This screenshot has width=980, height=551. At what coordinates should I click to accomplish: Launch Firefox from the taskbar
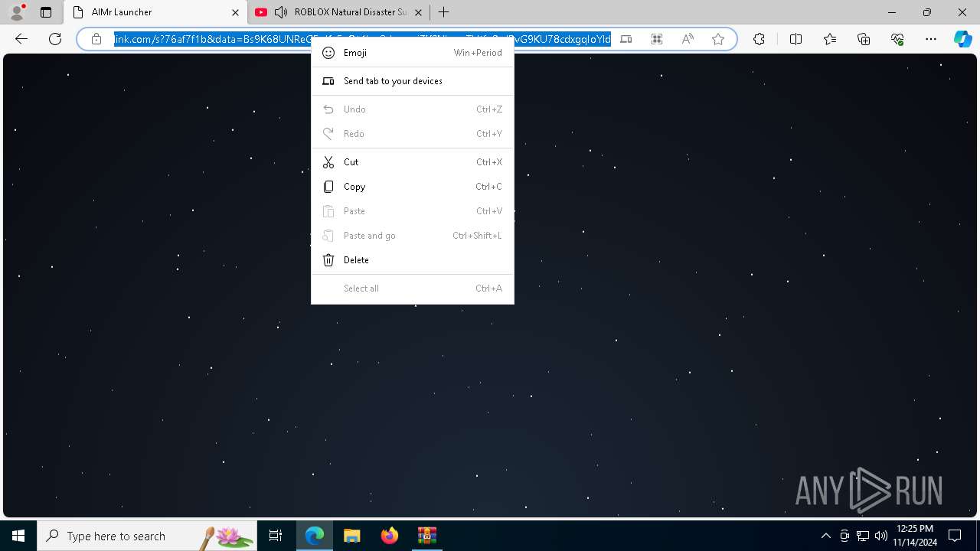click(x=390, y=536)
